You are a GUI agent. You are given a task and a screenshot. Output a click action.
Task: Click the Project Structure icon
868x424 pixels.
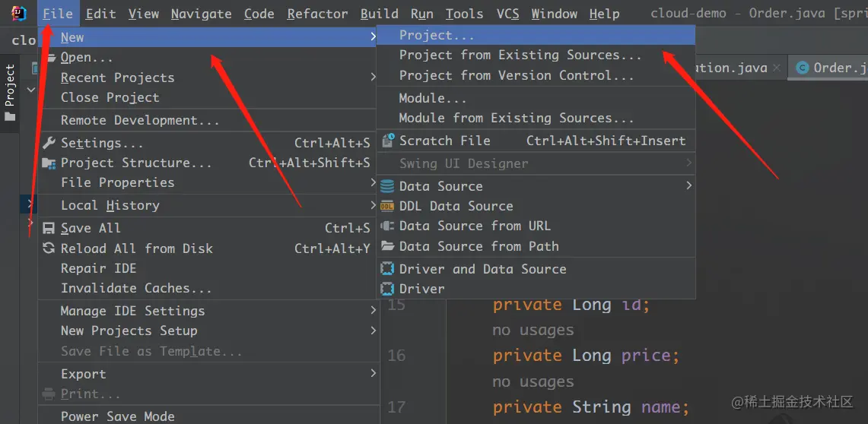(x=49, y=163)
